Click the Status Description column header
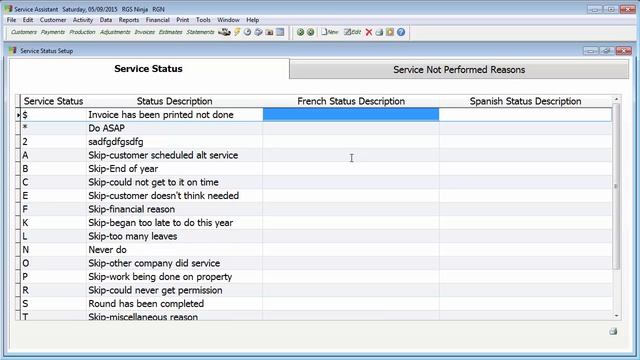 click(x=174, y=101)
